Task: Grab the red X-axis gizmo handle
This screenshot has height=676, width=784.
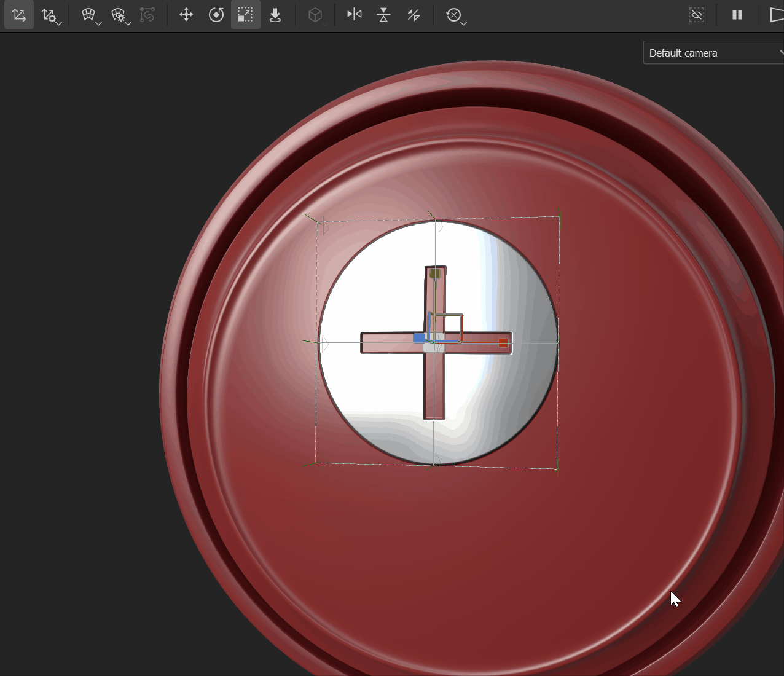Action: [503, 343]
